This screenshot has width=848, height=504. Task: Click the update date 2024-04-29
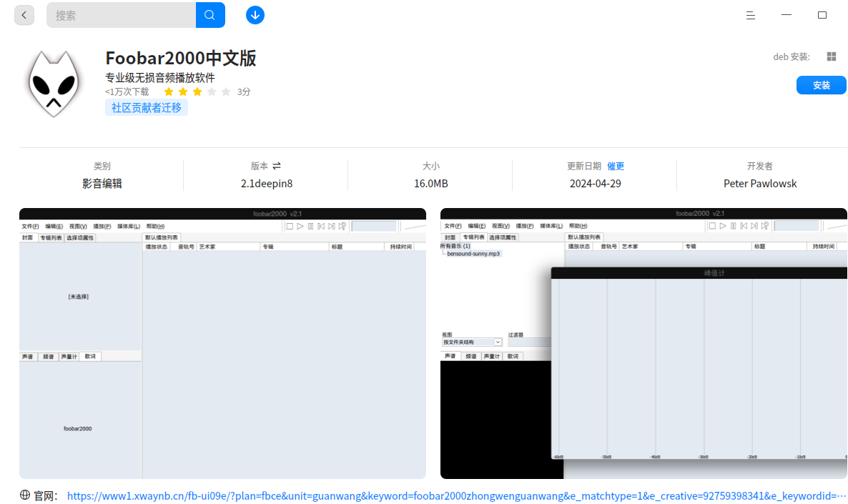596,184
